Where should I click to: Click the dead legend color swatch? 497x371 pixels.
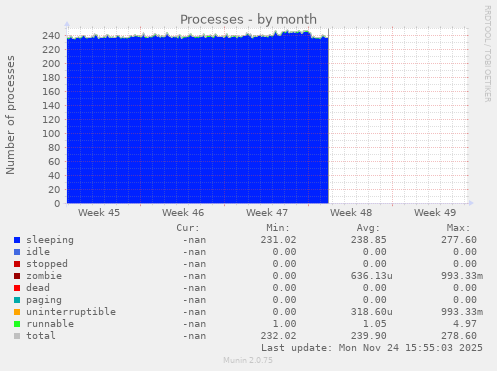17,288
